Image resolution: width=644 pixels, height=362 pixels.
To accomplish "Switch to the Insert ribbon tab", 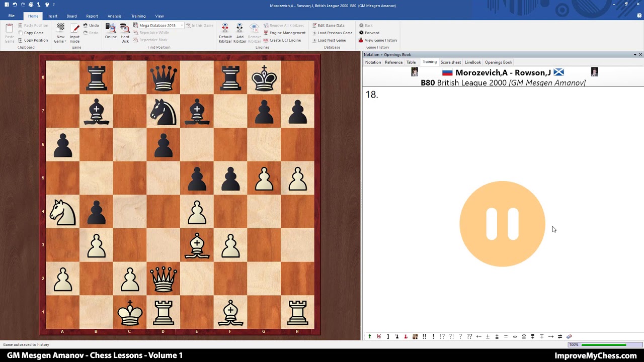I will tap(52, 16).
